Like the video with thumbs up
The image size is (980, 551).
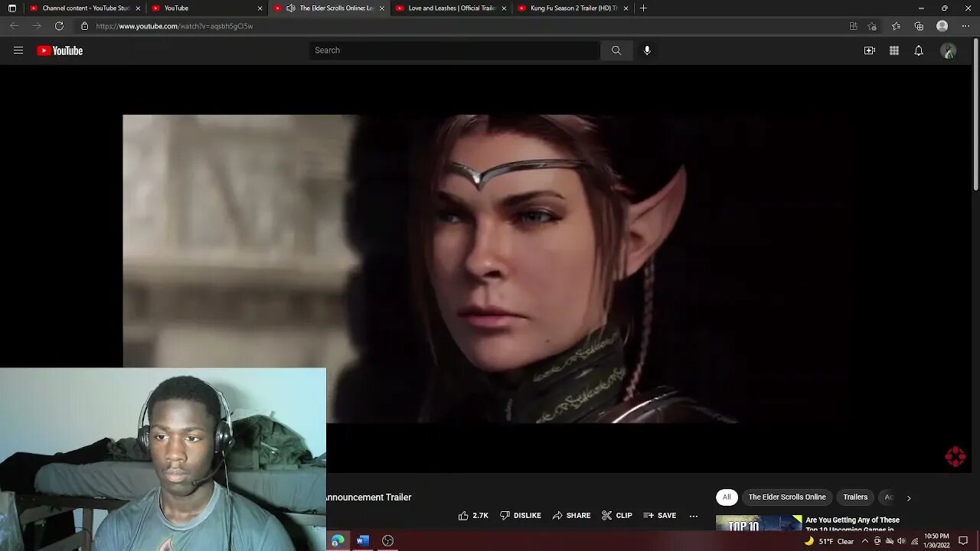tap(473, 516)
